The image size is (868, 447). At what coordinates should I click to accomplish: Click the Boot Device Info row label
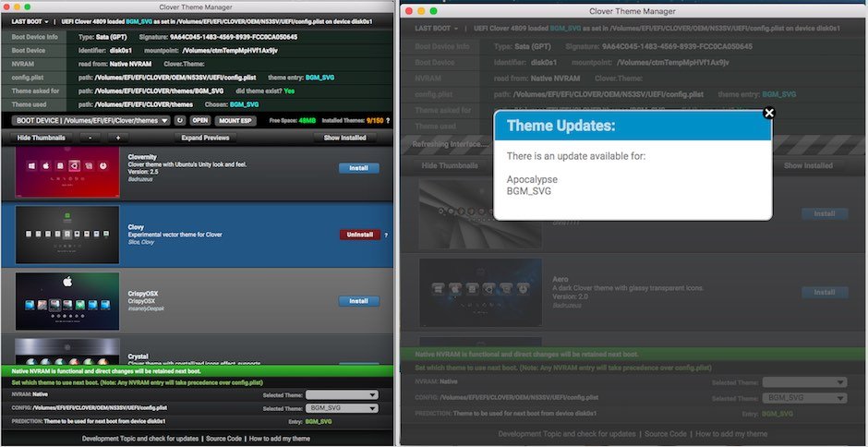(34, 37)
